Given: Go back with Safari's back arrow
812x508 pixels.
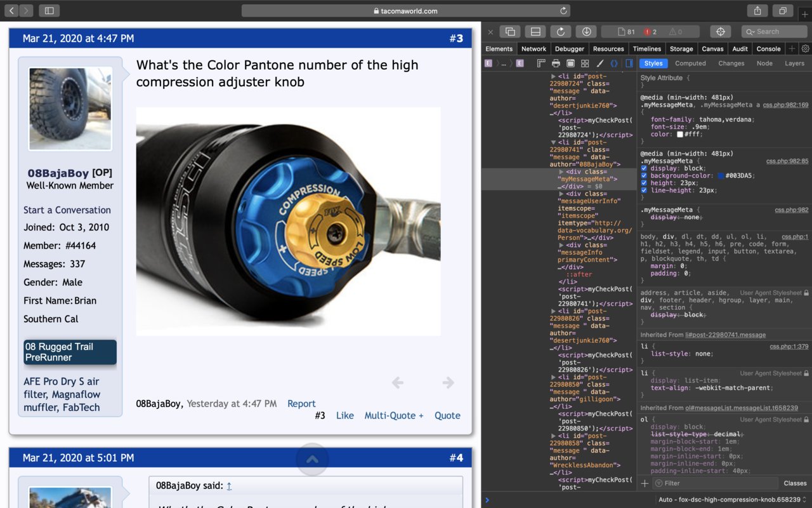Looking at the screenshot, I should [12, 11].
